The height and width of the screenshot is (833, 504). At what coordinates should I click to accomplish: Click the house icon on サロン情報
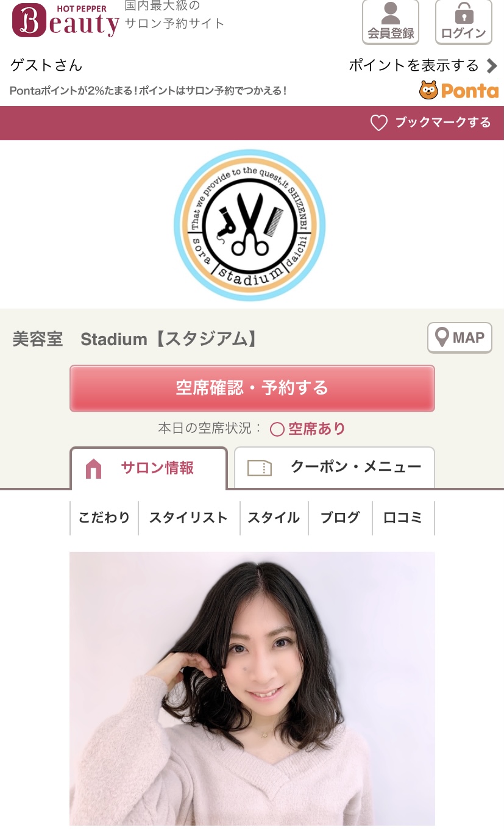(x=93, y=468)
